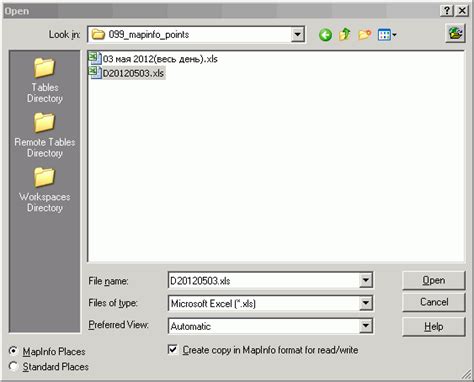Open the View Menu icon
Image resolution: width=474 pixels, height=382 pixels.
pyautogui.click(x=387, y=35)
